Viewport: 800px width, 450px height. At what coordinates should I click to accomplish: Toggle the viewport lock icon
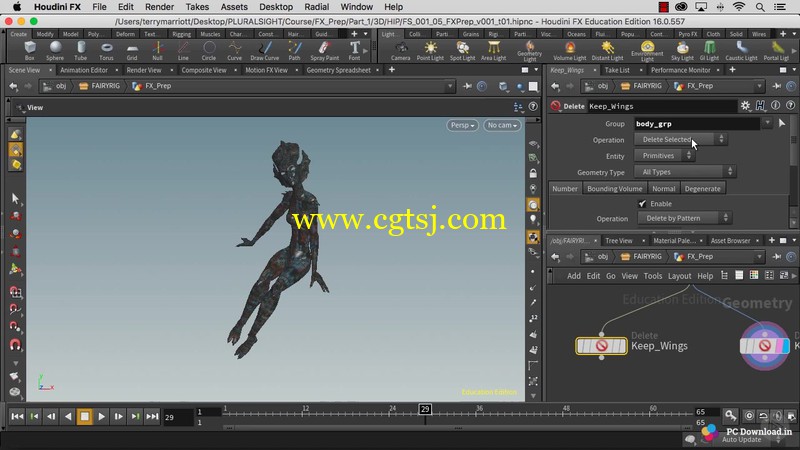click(533, 173)
